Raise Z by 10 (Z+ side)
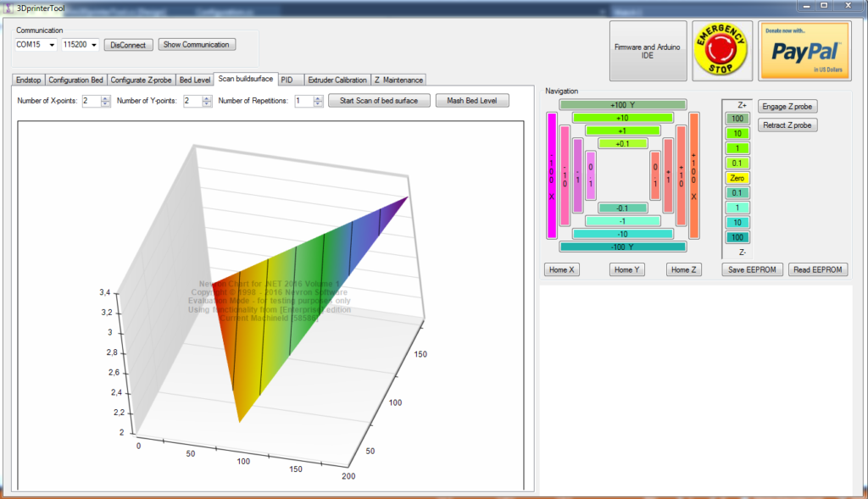 point(737,133)
